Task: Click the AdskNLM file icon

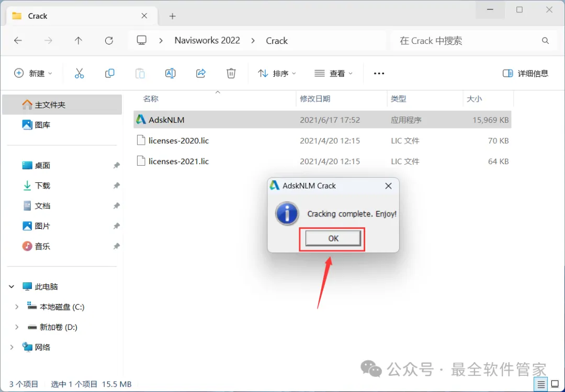Action: (141, 120)
